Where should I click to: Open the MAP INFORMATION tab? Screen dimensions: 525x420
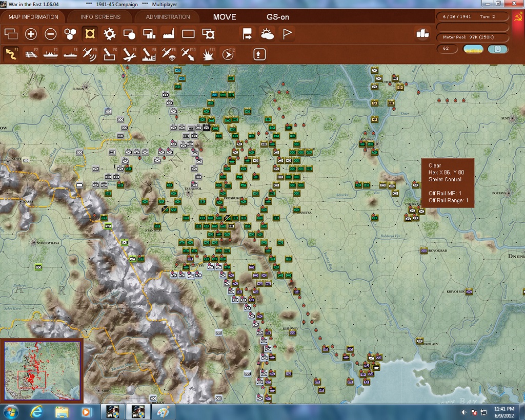tap(33, 17)
